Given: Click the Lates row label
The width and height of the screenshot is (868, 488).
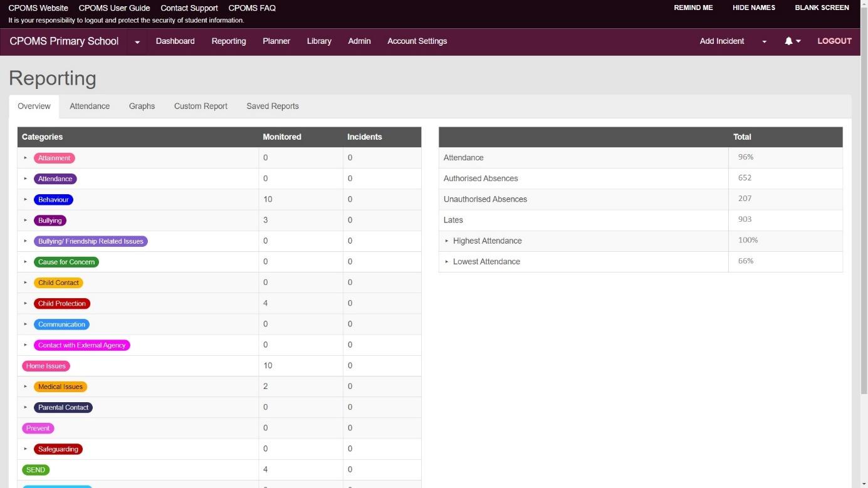Looking at the screenshot, I should point(453,220).
